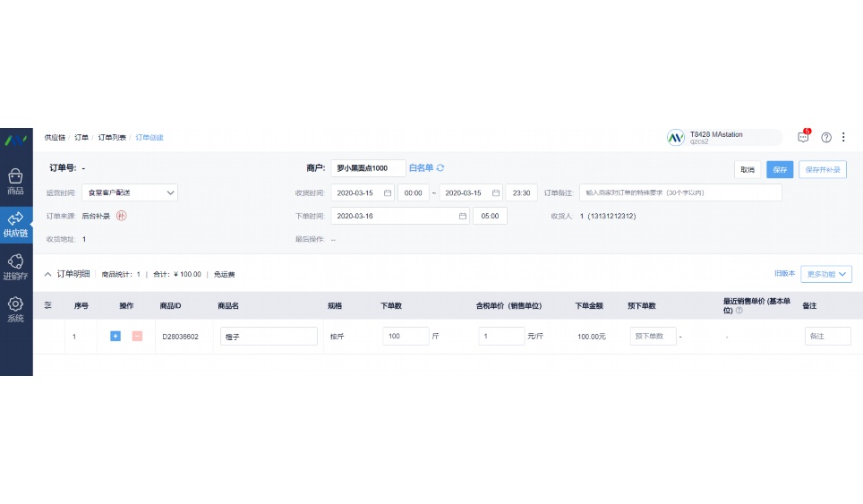Open the 商品 section in the sidebar

15,181
